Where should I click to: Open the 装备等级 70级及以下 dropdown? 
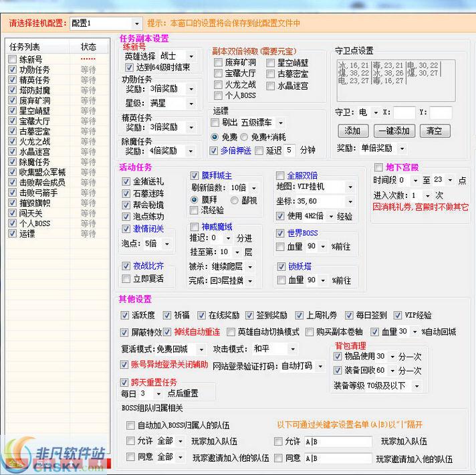point(393,386)
